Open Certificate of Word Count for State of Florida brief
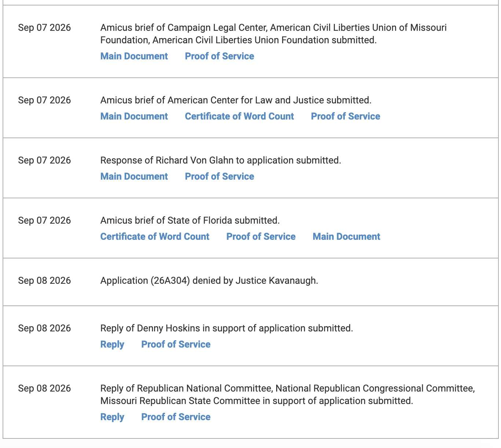Screen dimensions: 501x448 pos(155,236)
